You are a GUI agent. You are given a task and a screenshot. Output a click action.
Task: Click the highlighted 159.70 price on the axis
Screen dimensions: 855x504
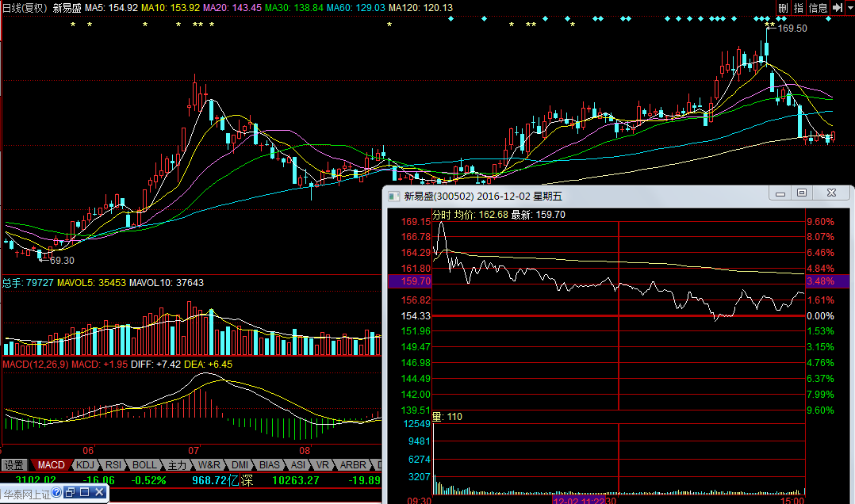[416, 281]
